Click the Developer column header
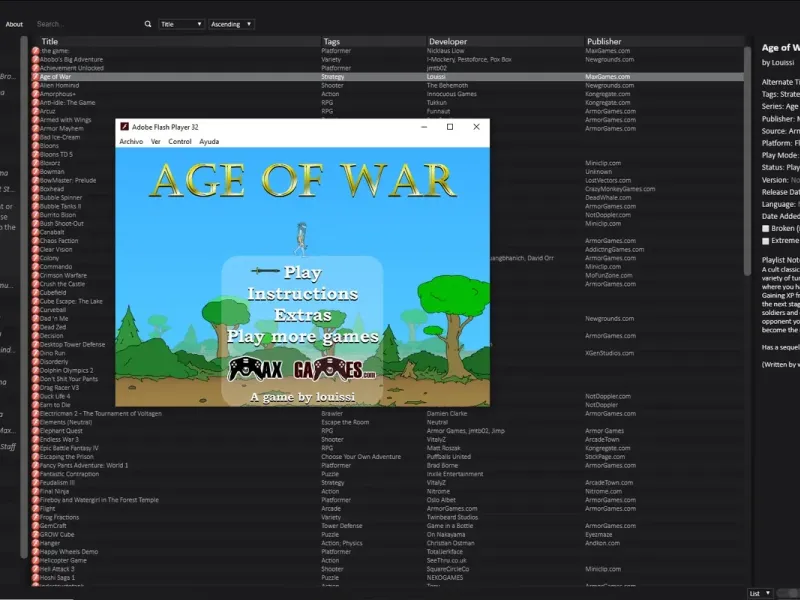 point(505,41)
